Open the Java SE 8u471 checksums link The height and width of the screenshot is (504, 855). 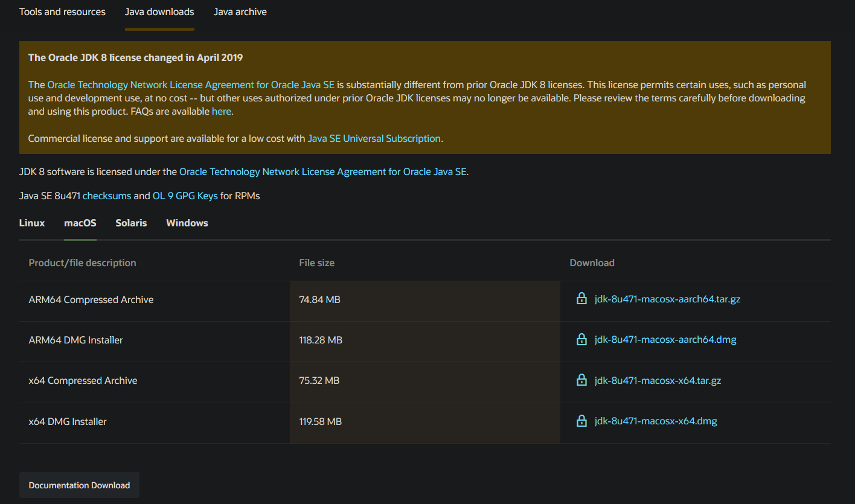[x=107, y=196]
